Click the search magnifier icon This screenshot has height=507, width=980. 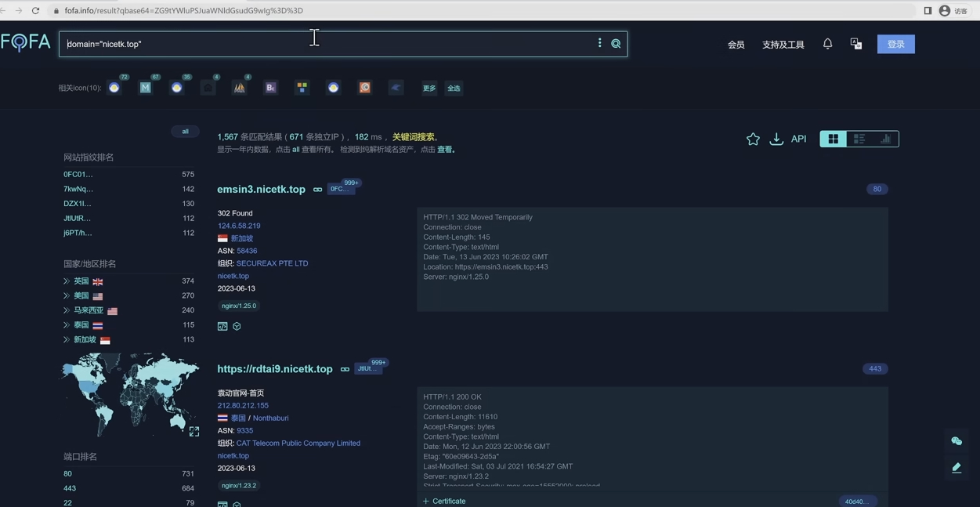[x=616, y=44]
